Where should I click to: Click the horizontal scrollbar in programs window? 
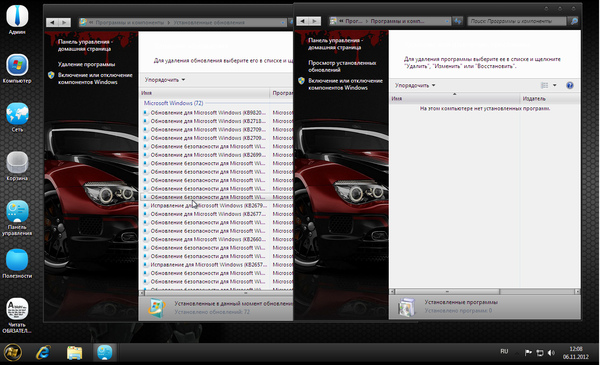click(448, 292)
